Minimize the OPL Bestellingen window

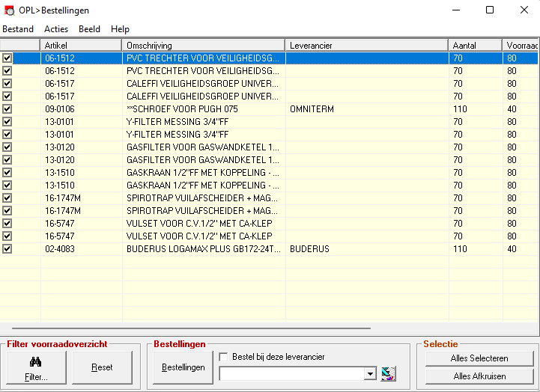click(x=456, y=10)
